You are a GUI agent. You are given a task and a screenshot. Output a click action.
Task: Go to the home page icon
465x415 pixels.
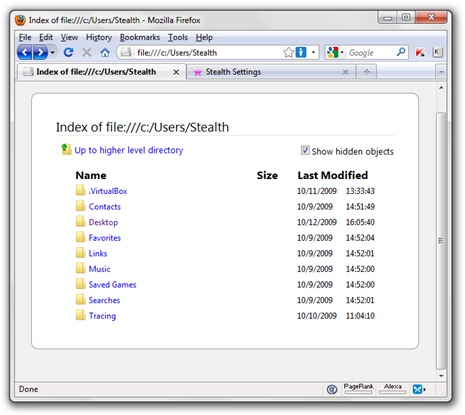click(x=105, y=52)
